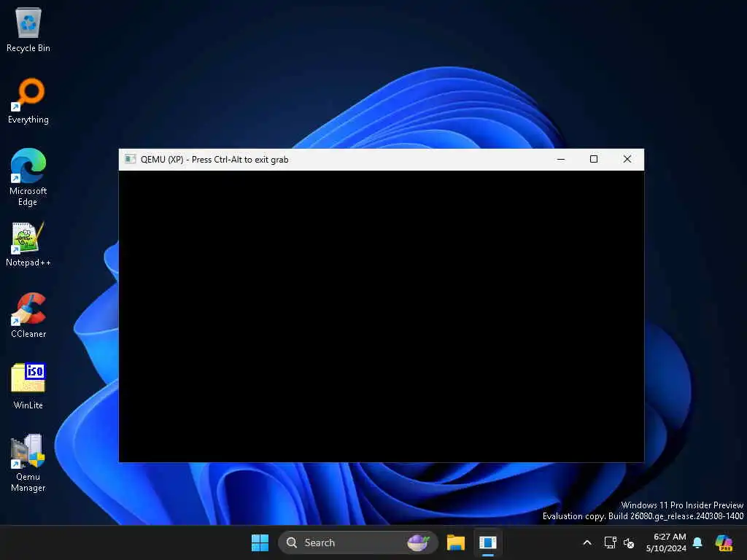Screen dimensions: 747x560
Task: Open the clock showing 6:27 AM
Action: point(666,542)
